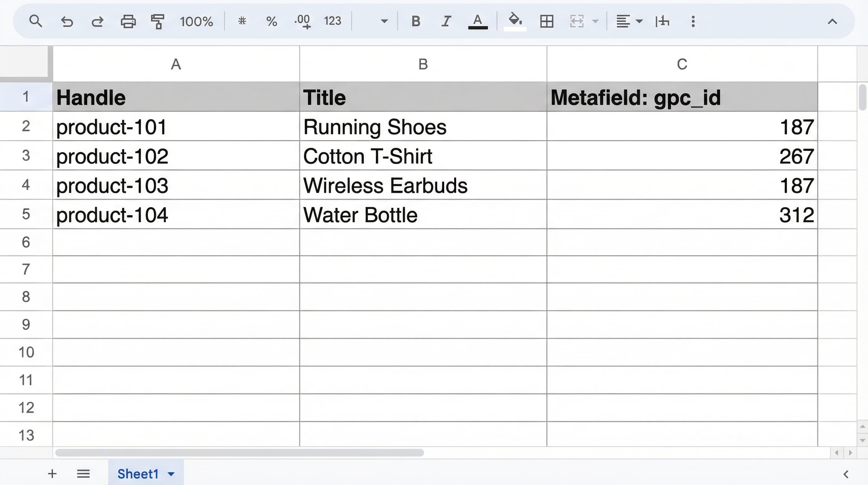
Task: Toggle bold formatting
Action: [416, 21]
